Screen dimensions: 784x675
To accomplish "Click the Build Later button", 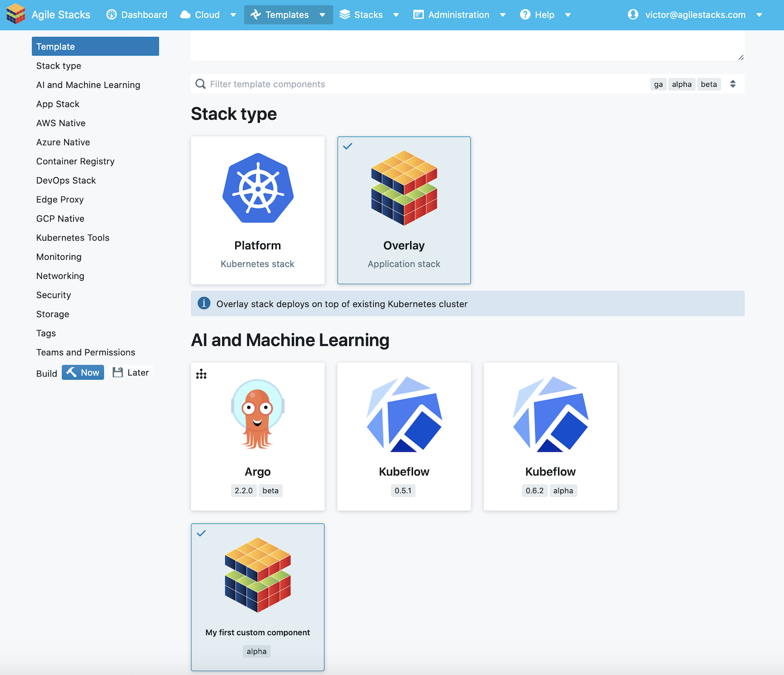I will pyautogui.click(x=131, y=372).
